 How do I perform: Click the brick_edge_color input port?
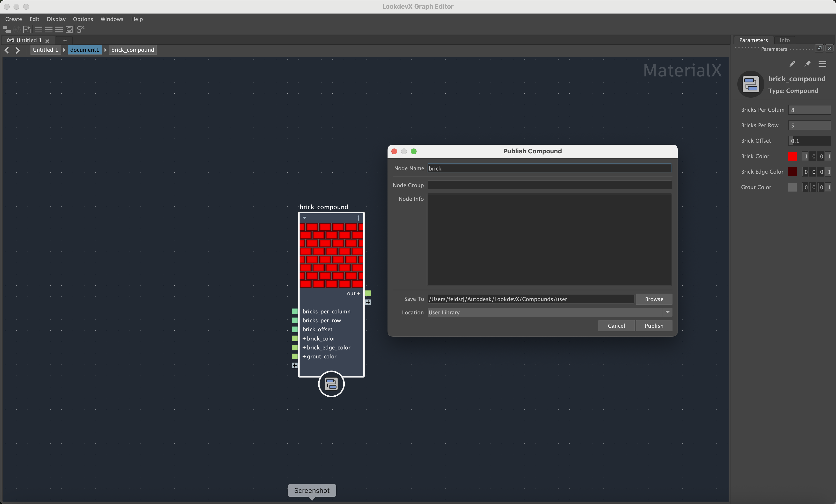pyautogui.click(x=295, y=348)
